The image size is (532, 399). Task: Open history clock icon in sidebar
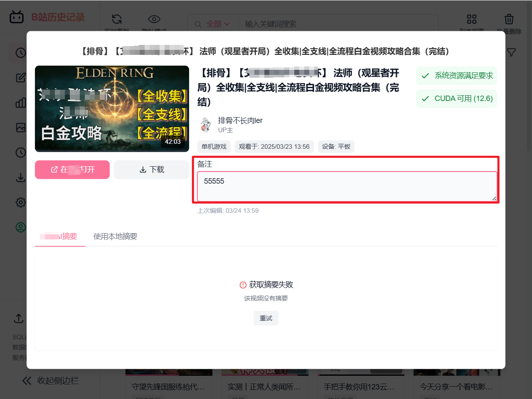tap(21, 53)
